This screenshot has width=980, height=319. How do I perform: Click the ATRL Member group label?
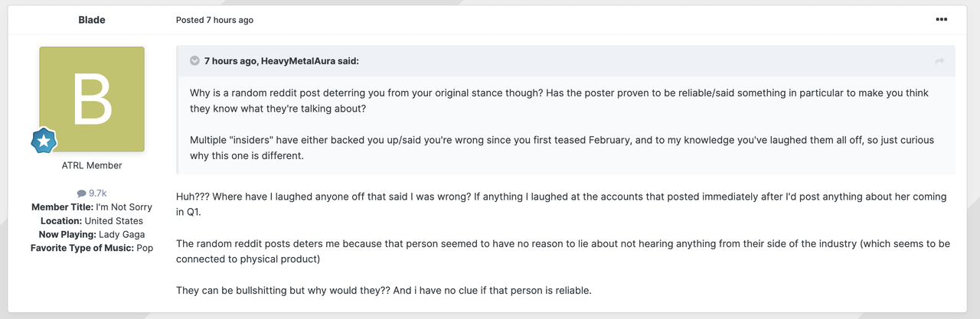pyautogui.click(x=92, y=165)
